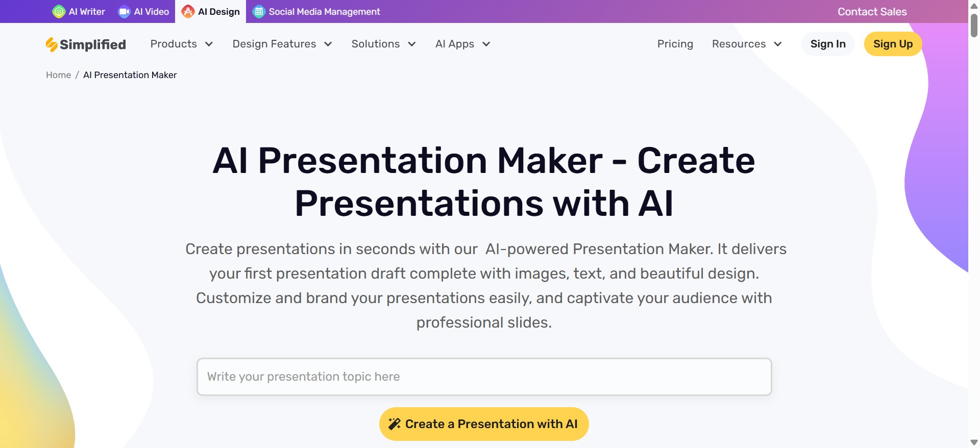Click the AI Writer green icon
This screenshot has height=448, width=980.
[x=59, y=12]
